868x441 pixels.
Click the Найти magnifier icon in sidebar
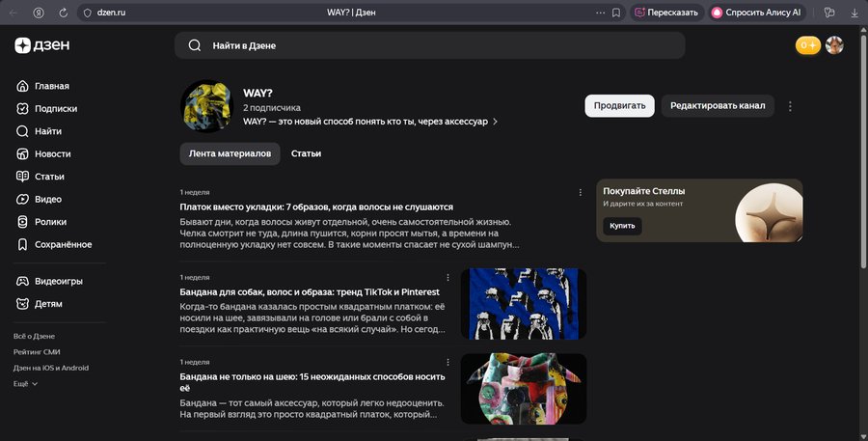pyautogui.click(x=22, y=131)
